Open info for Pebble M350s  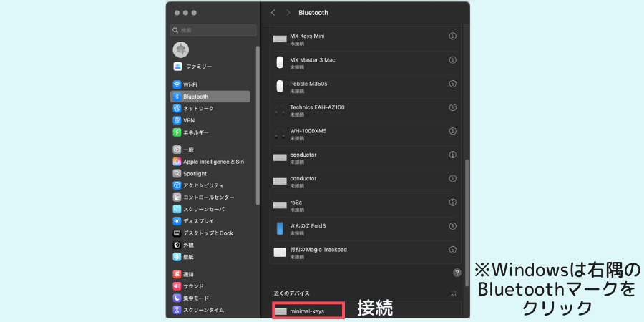pos(453,84)
